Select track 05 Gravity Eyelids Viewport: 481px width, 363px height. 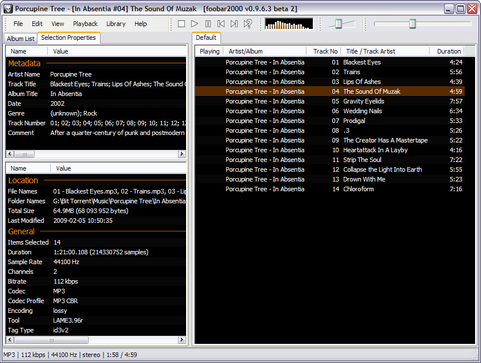330,101
